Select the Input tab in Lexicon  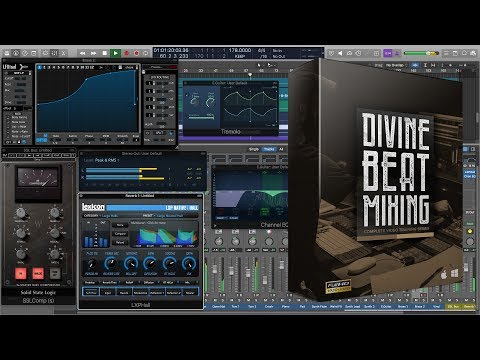coord(108,292)
